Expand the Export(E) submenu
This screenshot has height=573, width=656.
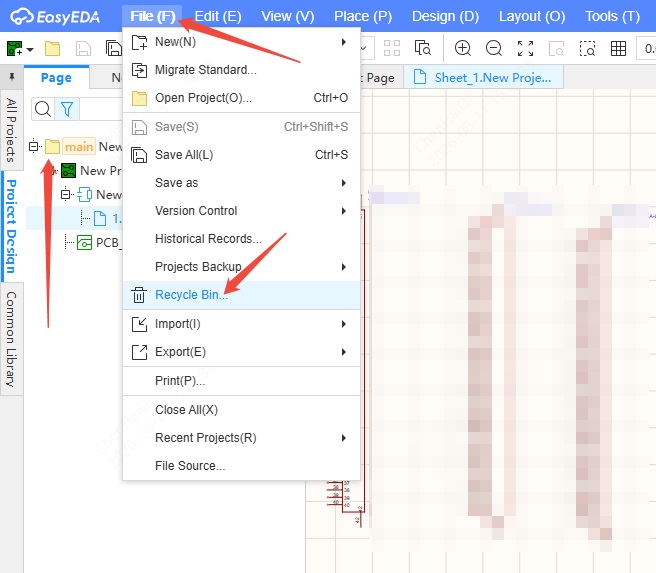(241, 352)
